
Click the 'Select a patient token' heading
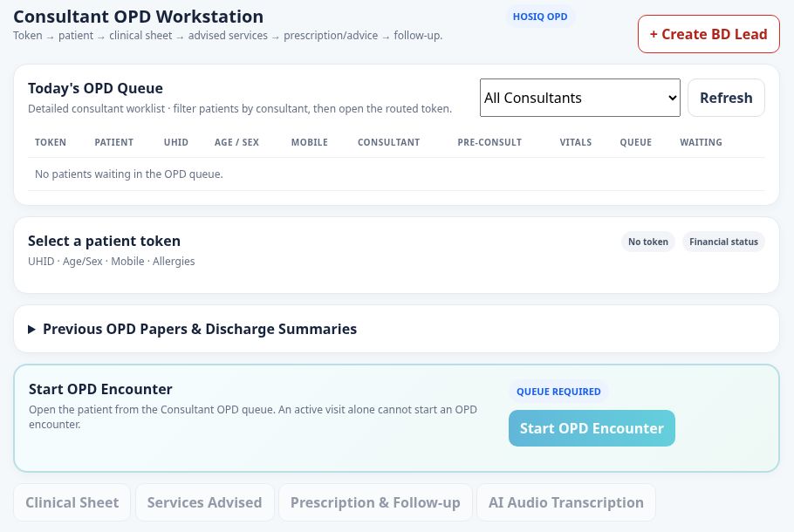(104, 241)
